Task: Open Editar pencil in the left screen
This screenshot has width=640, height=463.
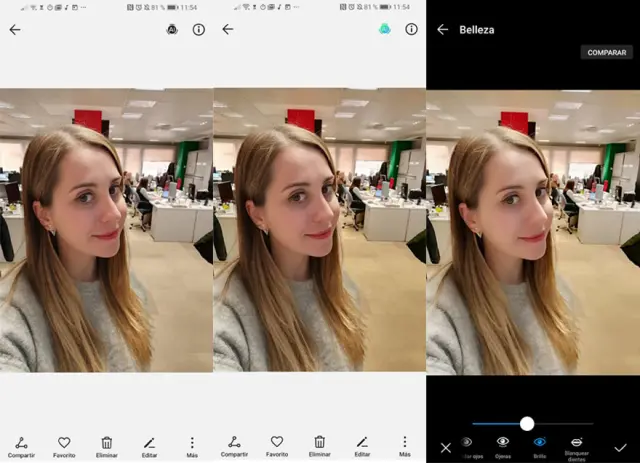Action: [x=149, y=445]
